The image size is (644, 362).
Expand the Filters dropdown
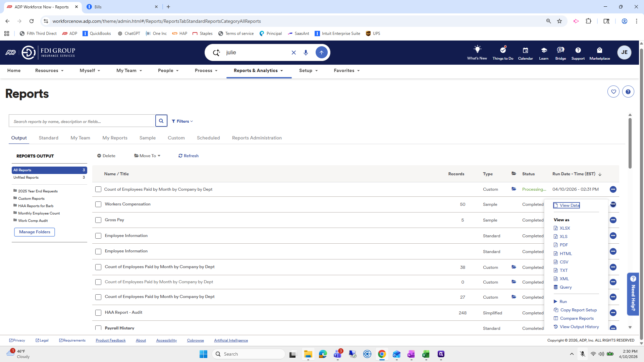(182, 121)
